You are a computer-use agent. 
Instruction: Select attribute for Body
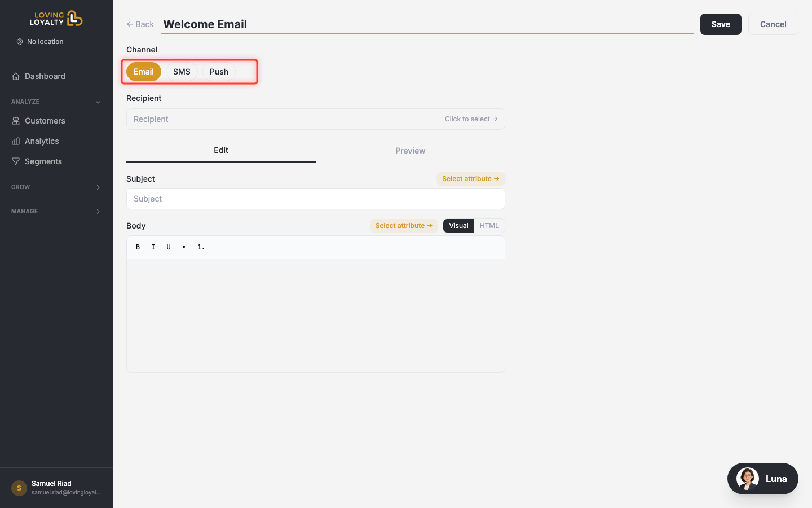point(404,226)
